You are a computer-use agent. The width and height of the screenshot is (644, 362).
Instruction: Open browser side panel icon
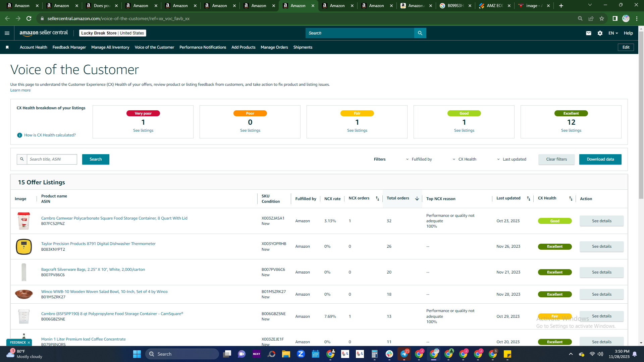point(615,18)
